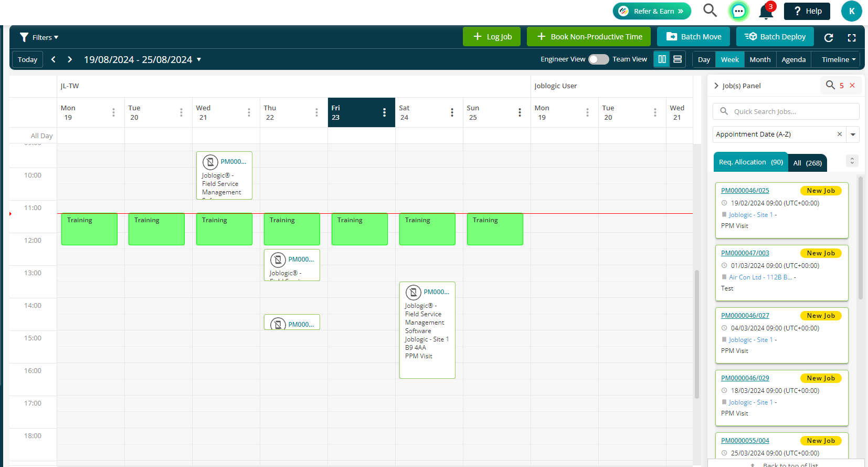This screenshot has height=467, width=868.
Task: Switch to Month view
Action: [760, 59]
